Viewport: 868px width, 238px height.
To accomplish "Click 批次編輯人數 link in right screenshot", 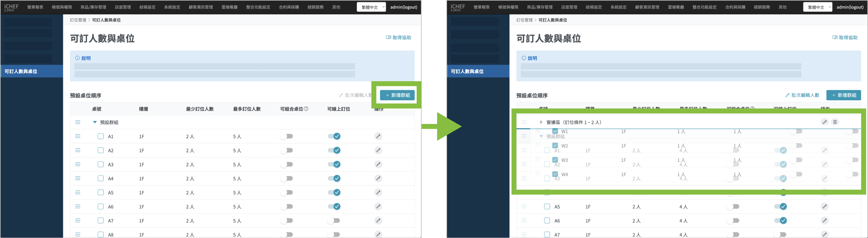I will (802, 95).
